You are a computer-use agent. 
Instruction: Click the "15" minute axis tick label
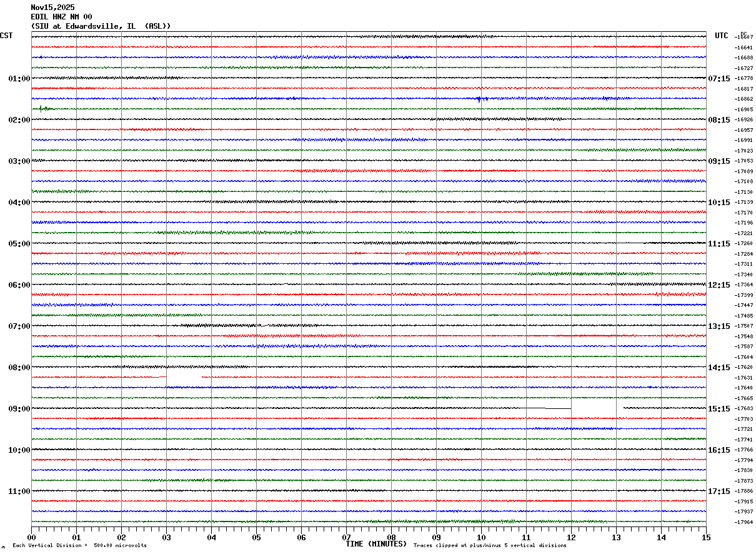pyautogui.click(x=706, y=537)
